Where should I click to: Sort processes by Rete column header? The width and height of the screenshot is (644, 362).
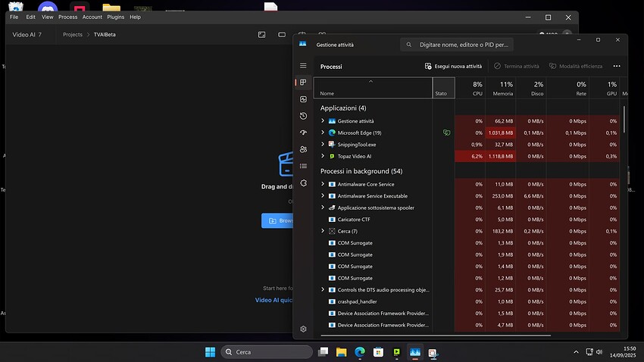point(567,88)
